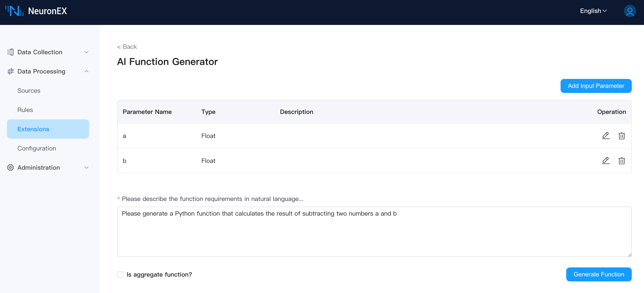Expand the Data Collection menu chevron
The width and height of the screenshot is (644, 293).
87,52
